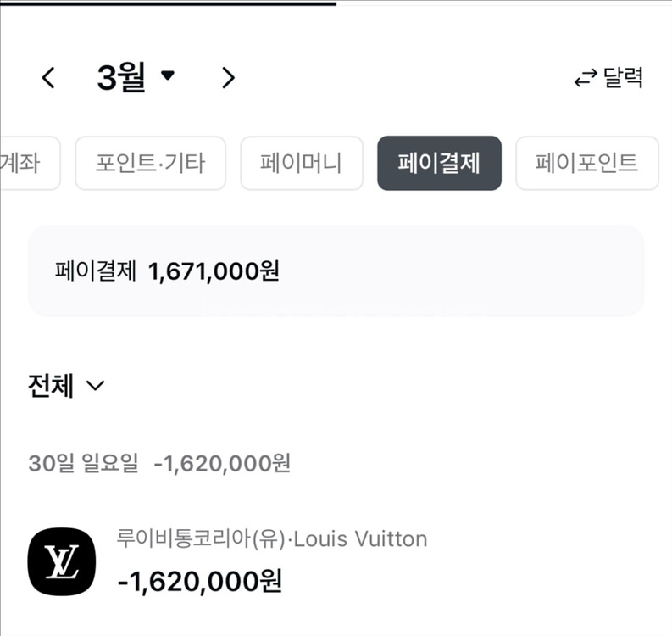Open the 페이결제 1,671,000원 summary card
This screenshot has width=672, height=636.
pos(336,271)
